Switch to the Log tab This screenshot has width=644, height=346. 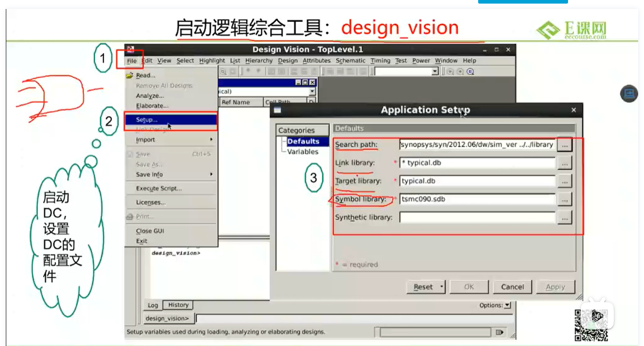coord(153,305)
